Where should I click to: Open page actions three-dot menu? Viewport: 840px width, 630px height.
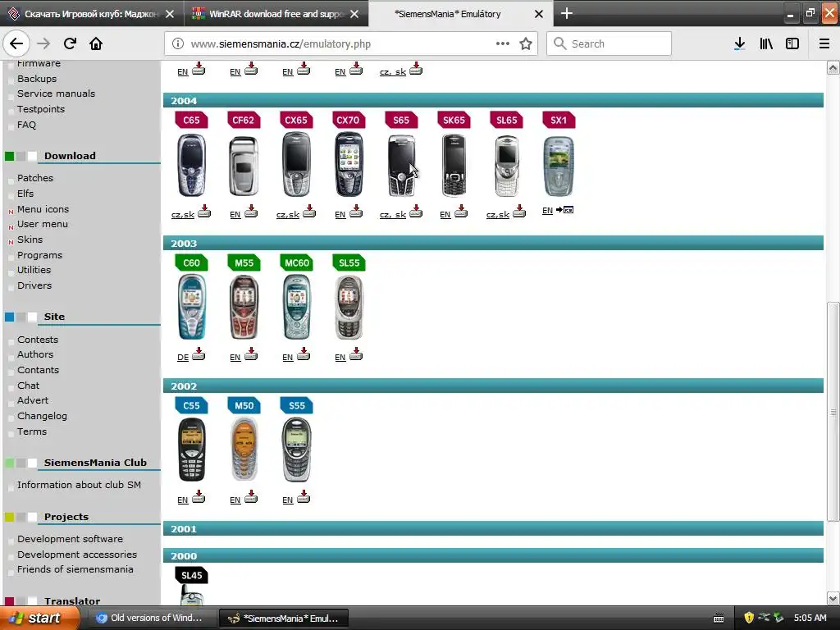tap(503, 44)
